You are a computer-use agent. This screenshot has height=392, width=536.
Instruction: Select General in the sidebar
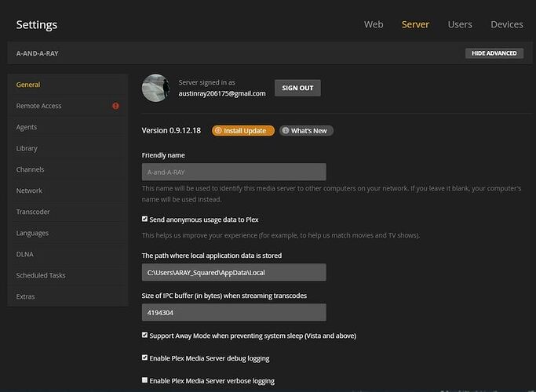(x=67, y=85)
